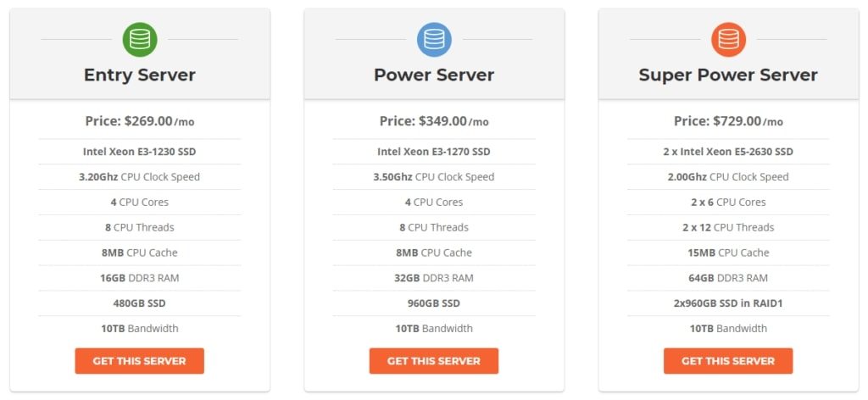Click 2 x Intel Xeon E5-2630 spec
This screenshot has height=400, width=868.
pos(728,152)
